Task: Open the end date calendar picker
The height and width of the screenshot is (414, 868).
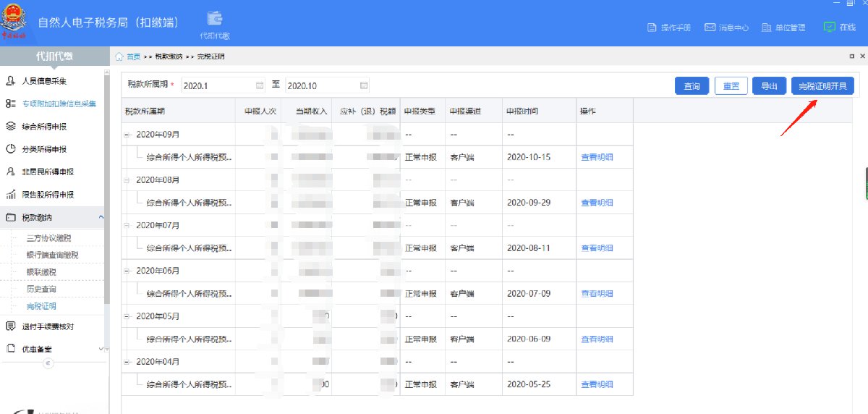Action: click(x=364, y=85)
